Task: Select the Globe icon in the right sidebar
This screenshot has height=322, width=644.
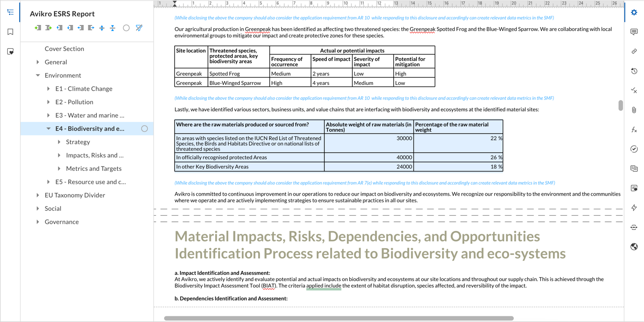Action: pyautogui.click(x=634, y=246)
